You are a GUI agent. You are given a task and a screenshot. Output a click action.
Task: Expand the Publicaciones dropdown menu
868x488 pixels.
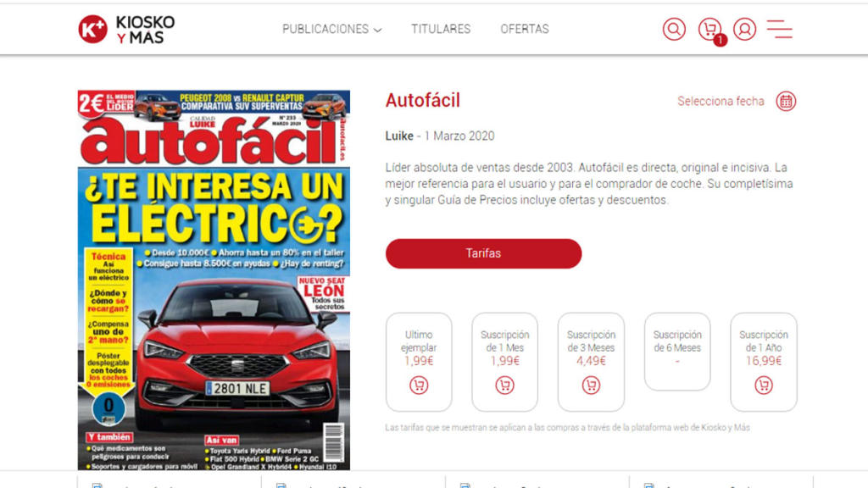point(331,29)
